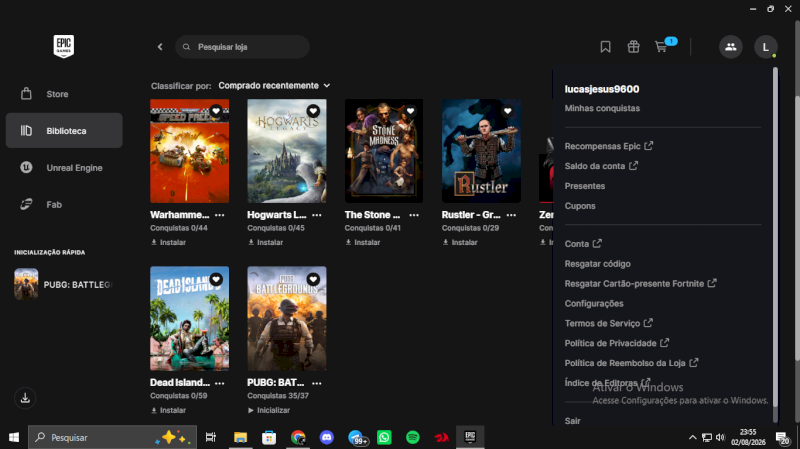
Task: Choose Resgatar código
Action: [597, 264]
